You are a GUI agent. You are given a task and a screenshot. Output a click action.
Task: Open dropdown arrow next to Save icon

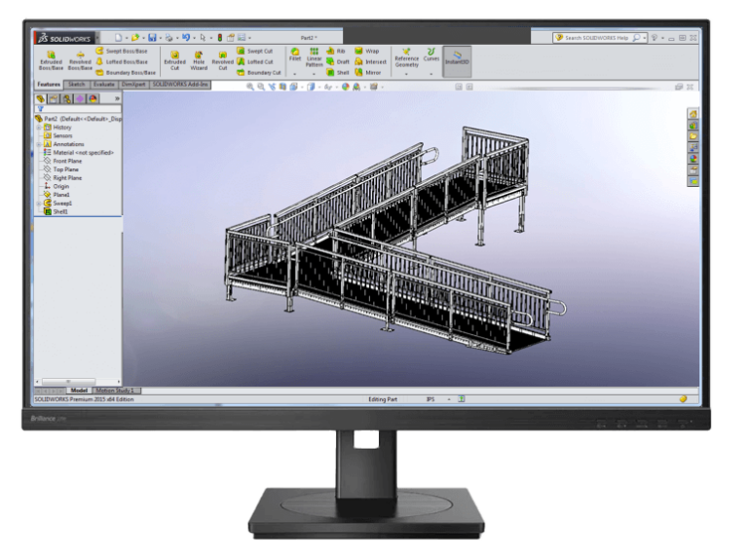click(x=161, y=38)
